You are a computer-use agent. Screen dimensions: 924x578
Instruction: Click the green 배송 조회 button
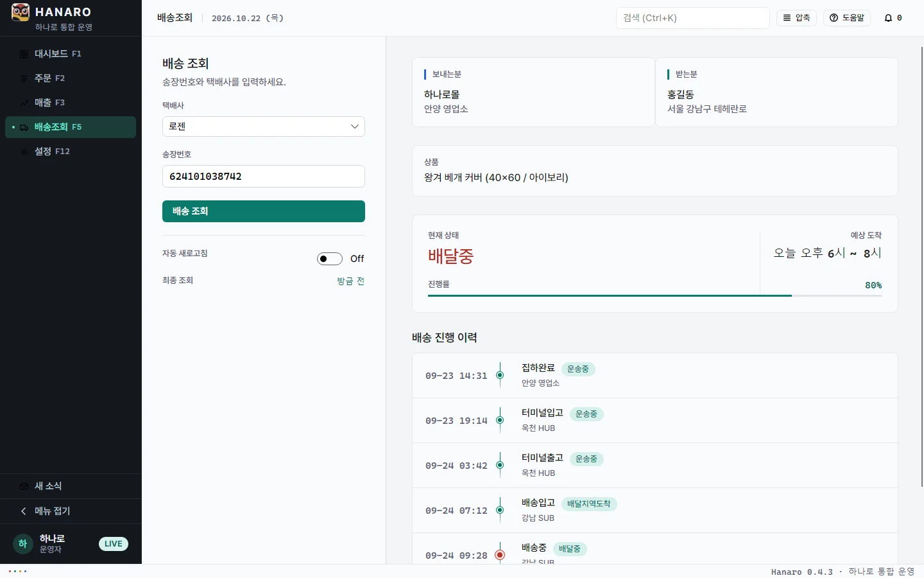(264, 211)
